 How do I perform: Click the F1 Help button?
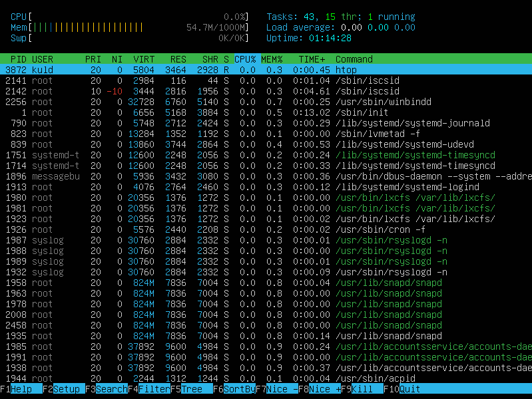point(21,389)
